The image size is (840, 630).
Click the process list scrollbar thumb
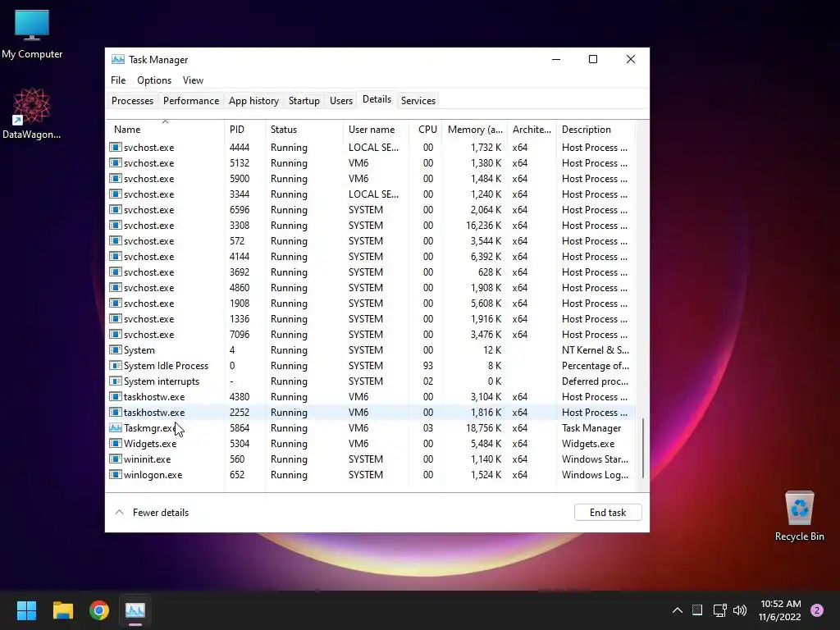tap(643, 449)
